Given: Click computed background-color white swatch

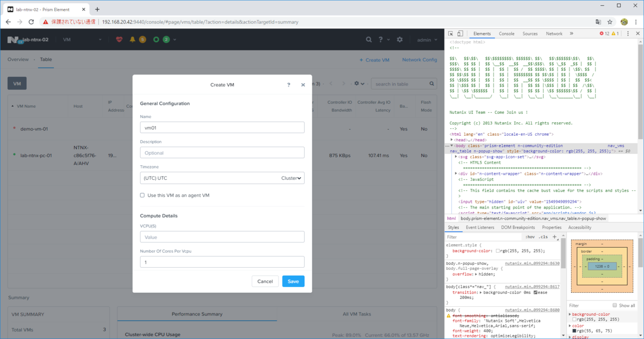Looking at the screenshot, I should 574,320.
